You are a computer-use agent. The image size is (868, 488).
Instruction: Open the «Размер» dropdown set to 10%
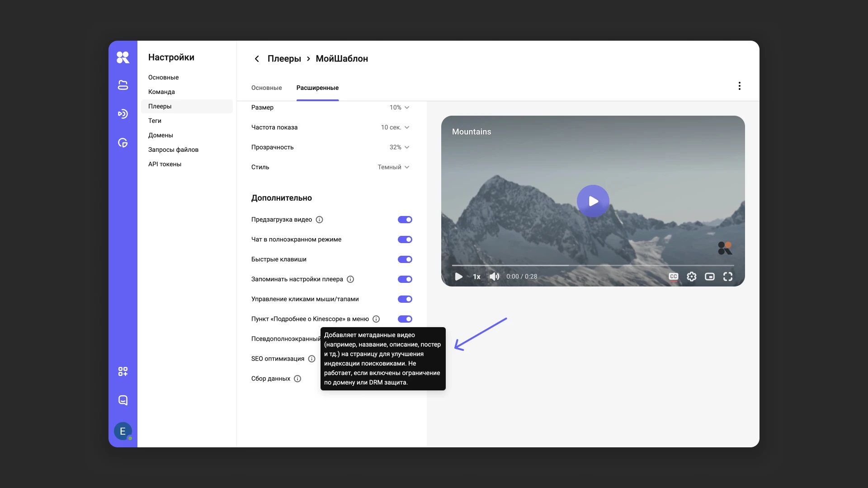[398, 108]
